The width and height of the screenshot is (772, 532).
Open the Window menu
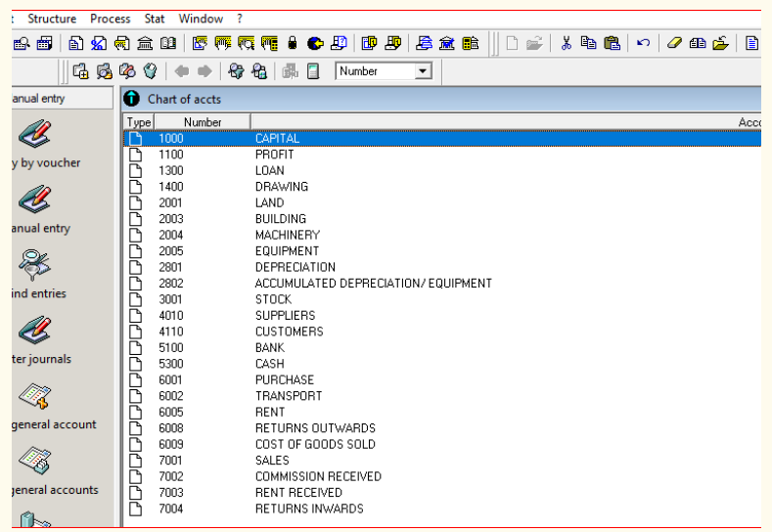(201, 19)
